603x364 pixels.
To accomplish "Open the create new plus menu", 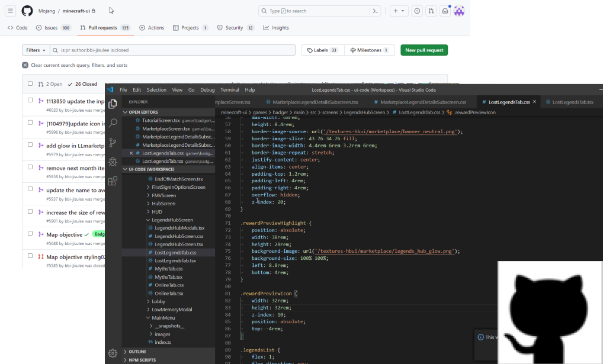I will [399, 11].
